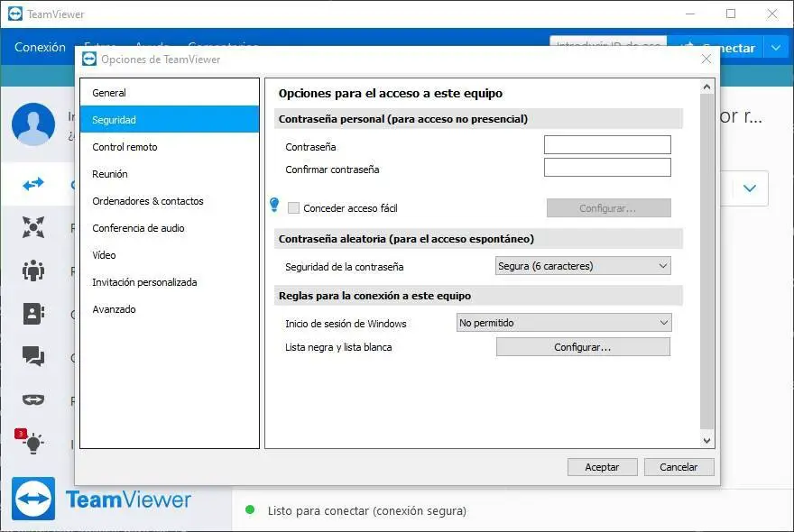Viewport: 794px width, 532px height.
Task: Minimize the TeamViewer main window
Action: click(690, 14)
